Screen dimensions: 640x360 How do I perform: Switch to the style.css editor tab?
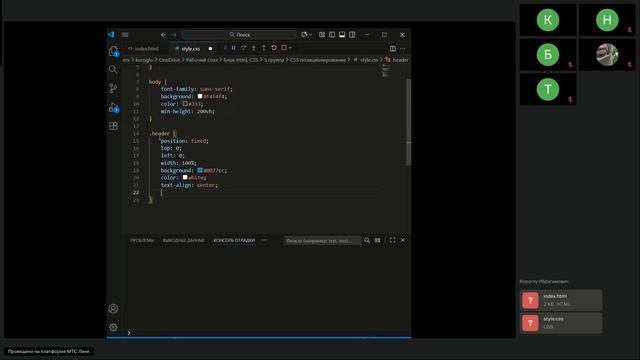point(190,49)
